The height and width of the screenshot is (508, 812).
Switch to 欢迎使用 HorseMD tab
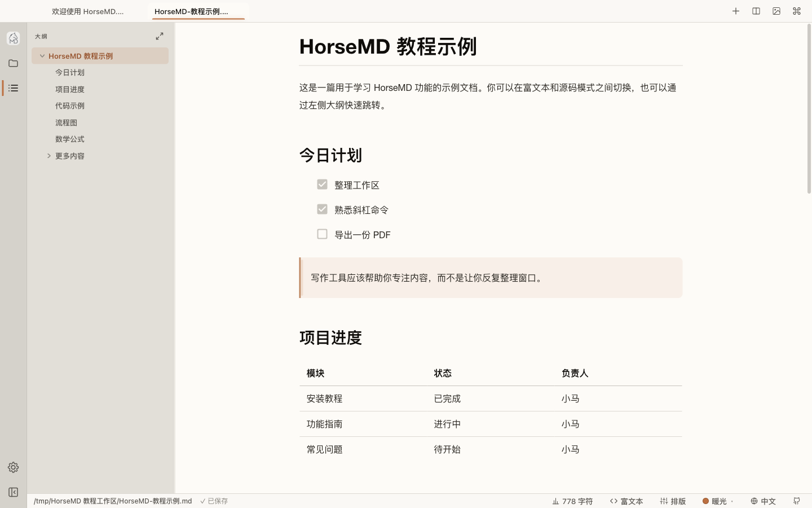coord(87,11)
